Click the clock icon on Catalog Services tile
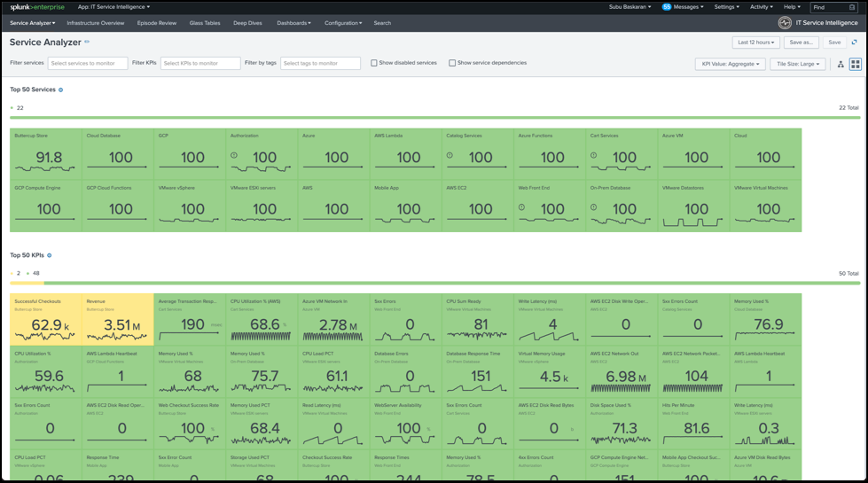Screen dimensions: 868x483 pos(450,155)
